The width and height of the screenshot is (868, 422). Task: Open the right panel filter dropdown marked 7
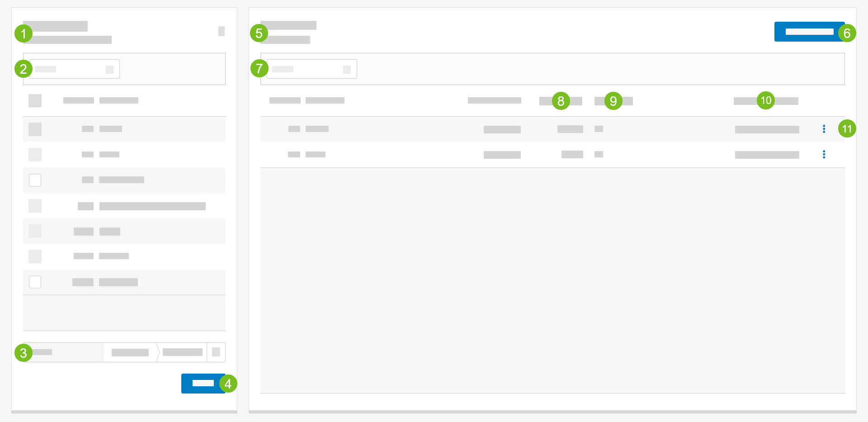point(311,69)
